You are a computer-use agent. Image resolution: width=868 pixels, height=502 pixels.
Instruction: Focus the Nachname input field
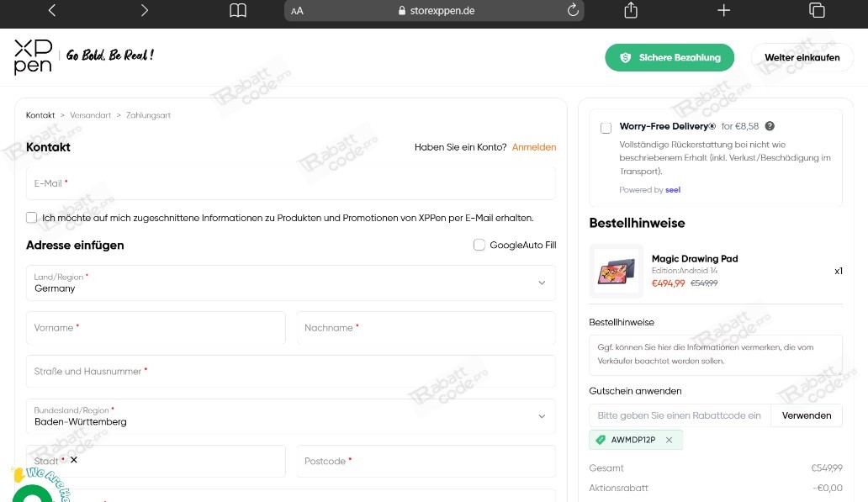click(426, 328)
